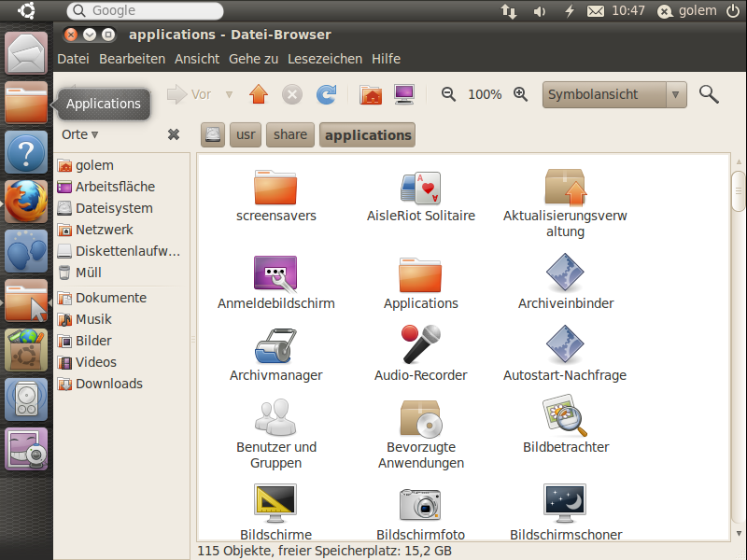Click the magnifier search icon
The width and height of the screenshot is (747, 560).
tap(710, 94)
